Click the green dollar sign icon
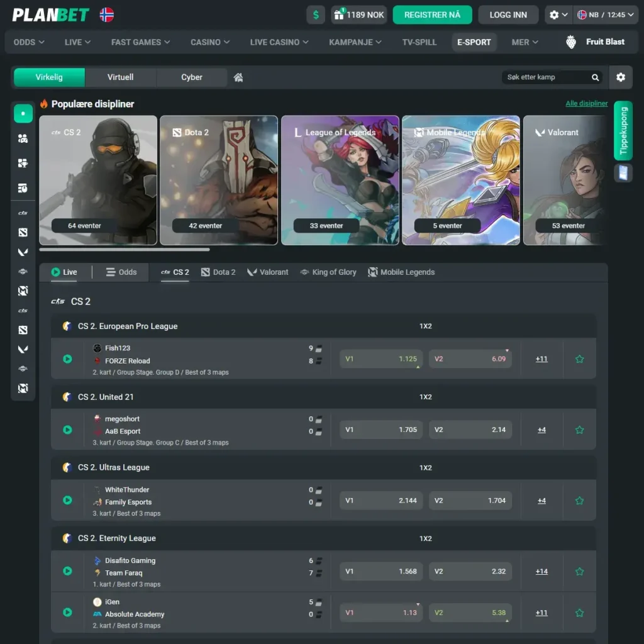Screen dimensions: 644x644 pyautogui.click(x=316, y=15)
